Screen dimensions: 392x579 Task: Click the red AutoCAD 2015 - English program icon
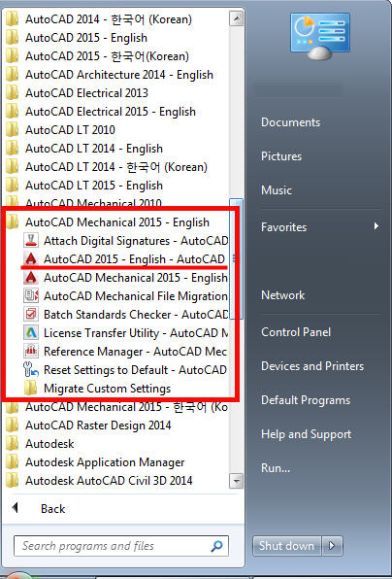tap(31, 258)
